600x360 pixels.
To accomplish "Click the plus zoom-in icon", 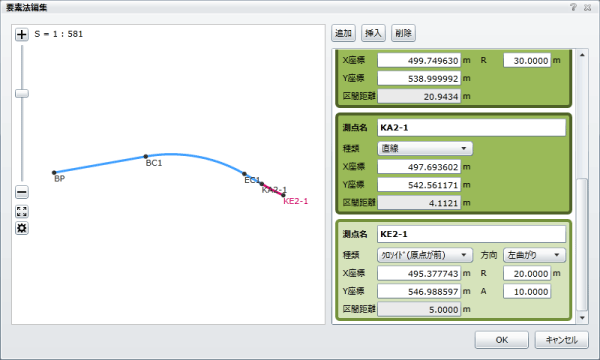I will (x=22, y=34).
